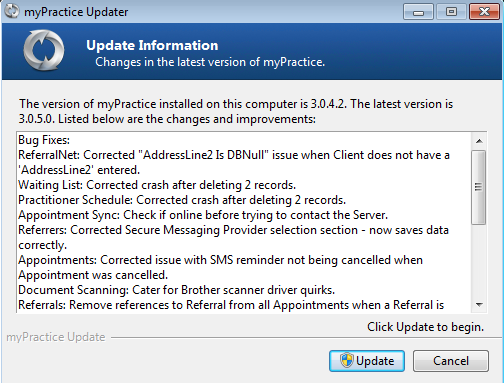Image resolution: width=504 pixels, height=383 pixels.
Task: Click the changelog scrollbar down arrow
Action: click(479, 304)
